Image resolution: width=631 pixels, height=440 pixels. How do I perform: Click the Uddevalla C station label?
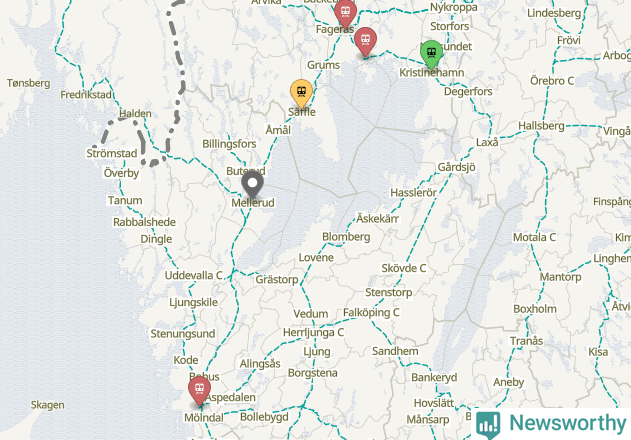(x=194, y=275)
